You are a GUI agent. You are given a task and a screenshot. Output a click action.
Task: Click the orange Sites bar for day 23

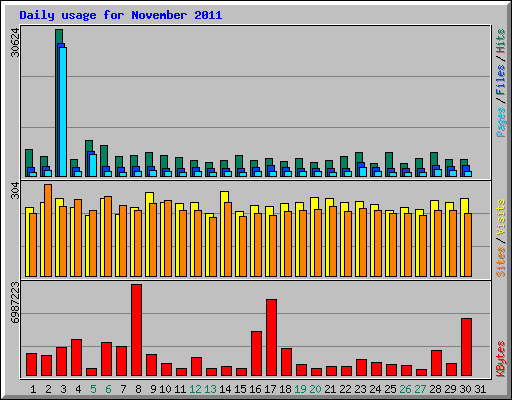point(363,242)
